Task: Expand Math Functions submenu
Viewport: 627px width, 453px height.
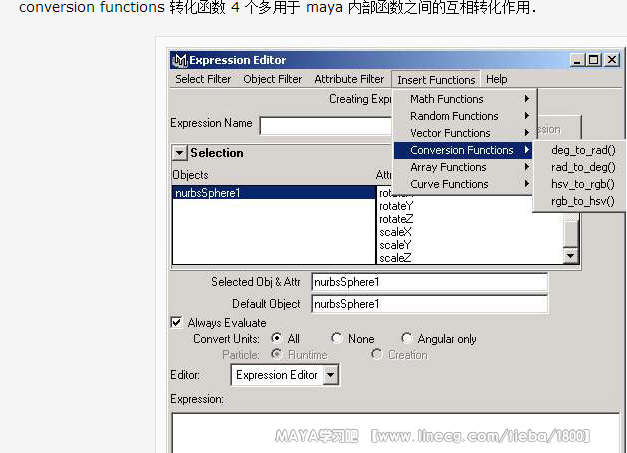Action: coord(465,99)
